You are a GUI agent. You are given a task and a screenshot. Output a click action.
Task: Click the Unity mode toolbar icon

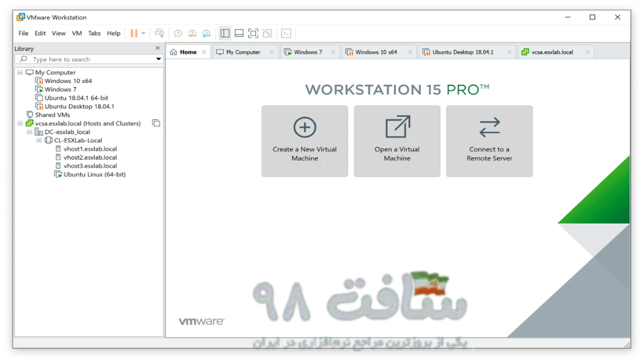coord(267,33)
